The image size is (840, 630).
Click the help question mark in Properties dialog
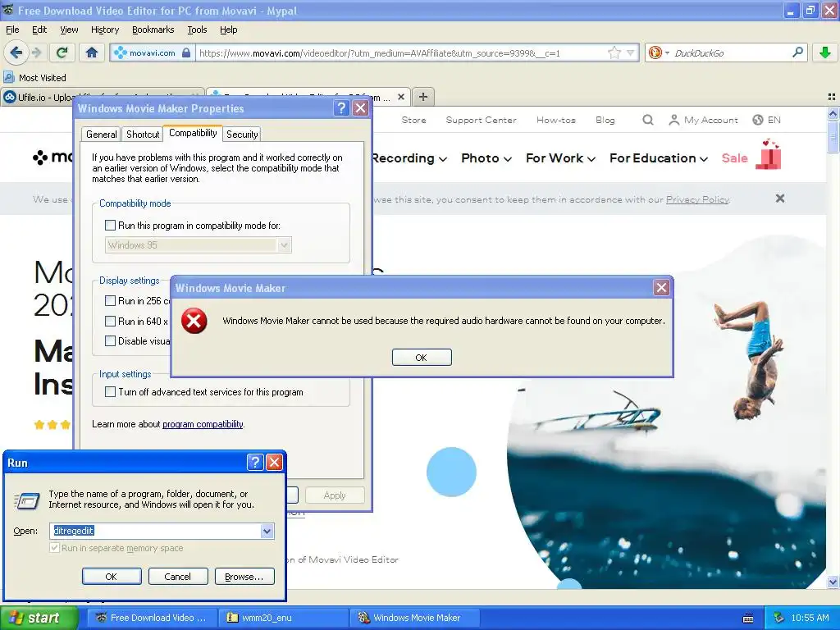(341, 108)
